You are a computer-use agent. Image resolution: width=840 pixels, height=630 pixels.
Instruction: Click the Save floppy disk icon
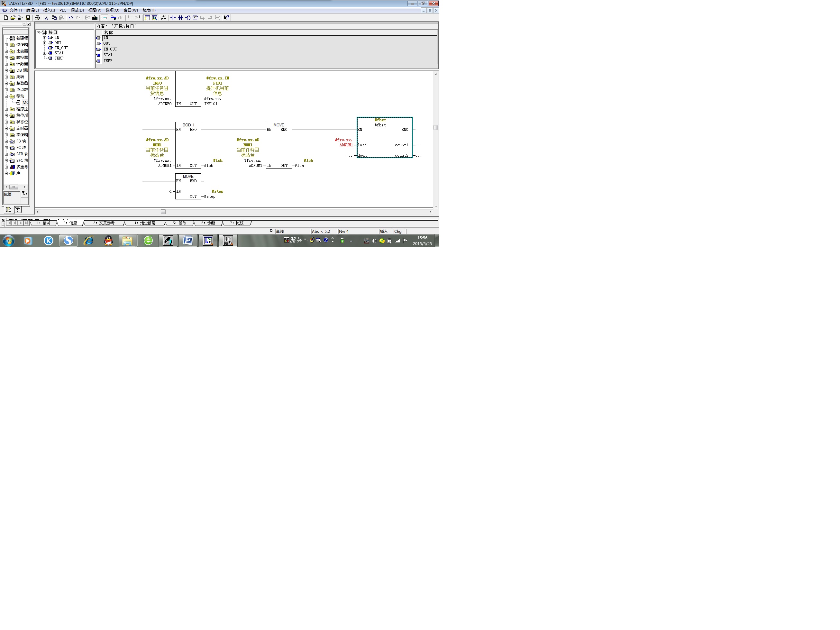click(x=28, y=18)
